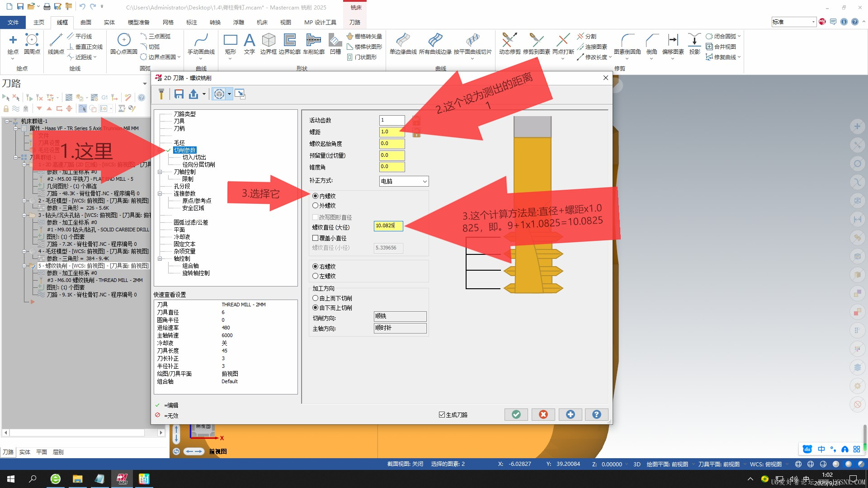Select 由上而下切削 radio option
The width and height of the screenshot is (868, 488).
(316, 298)
